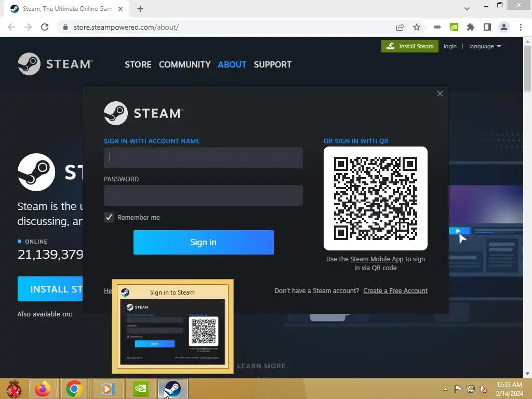532x399 pixels.
Task: Click the green Install Steam button
Action: 410,46
